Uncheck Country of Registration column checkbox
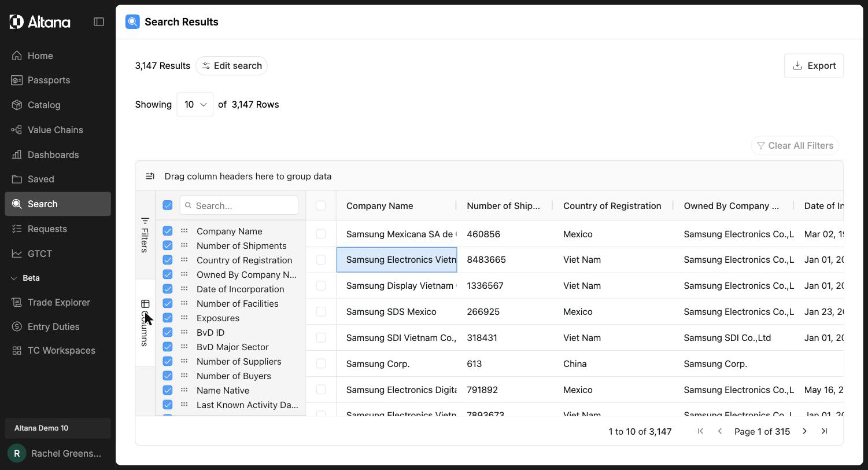 168,260
